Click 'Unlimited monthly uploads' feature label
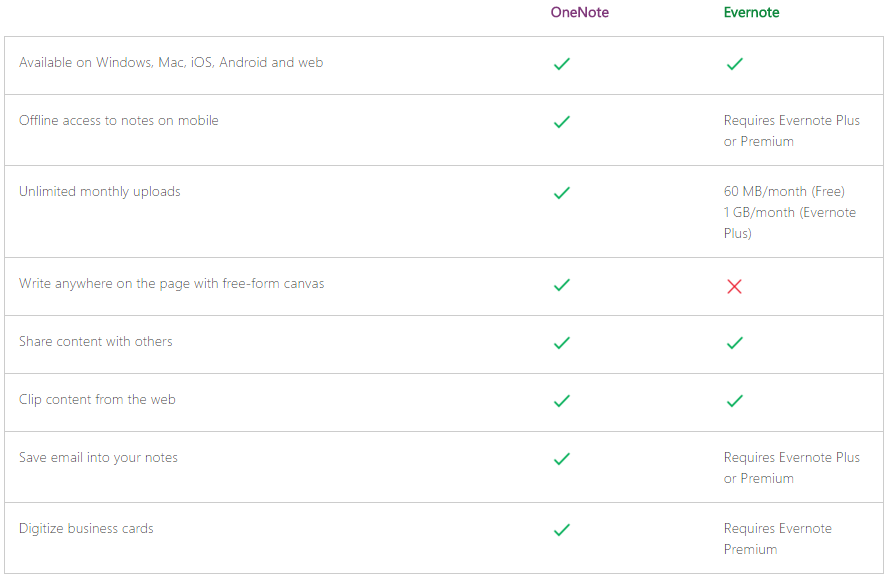The width and height of the screenshot is (888, 578). click(100, 192)
